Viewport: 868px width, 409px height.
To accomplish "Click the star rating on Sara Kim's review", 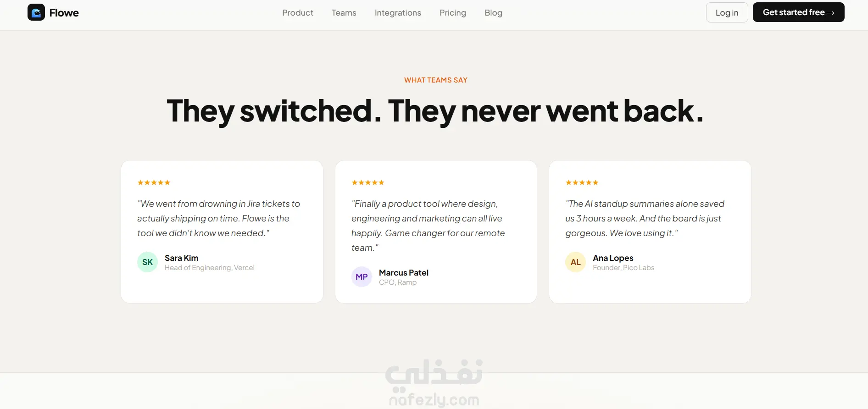I will (x=154, y=182).
